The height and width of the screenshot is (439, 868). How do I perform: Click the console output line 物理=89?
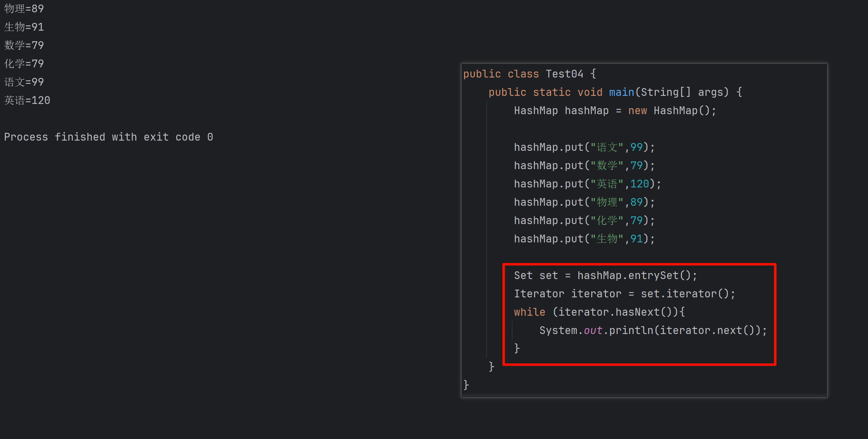coord(24,9)
